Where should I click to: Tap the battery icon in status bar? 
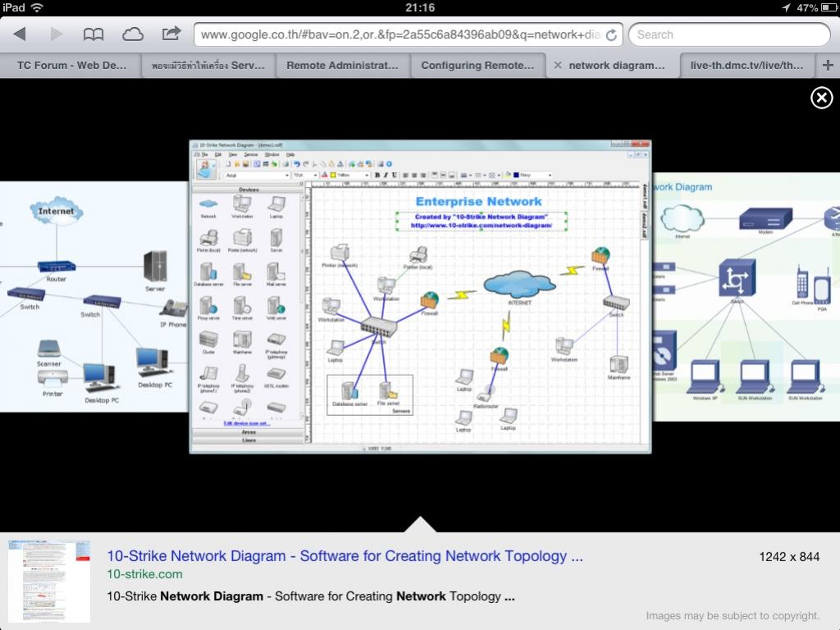(x=830, y=7)
